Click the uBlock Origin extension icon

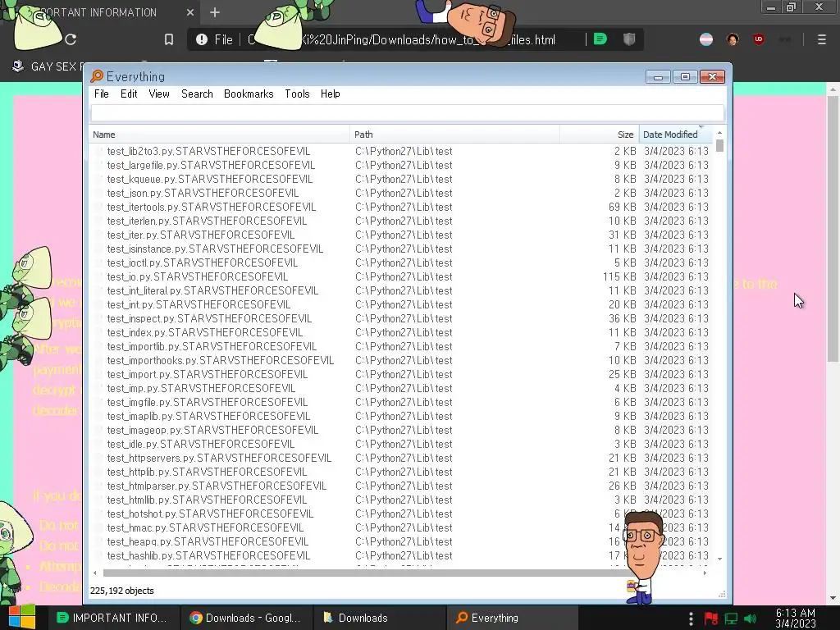tap(759, 39)
